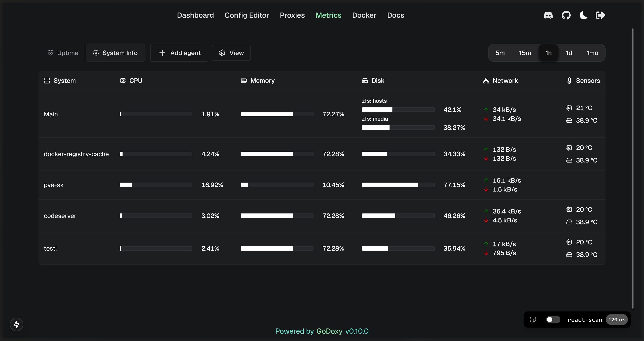Choose the 1mo time range

(592, 53)
